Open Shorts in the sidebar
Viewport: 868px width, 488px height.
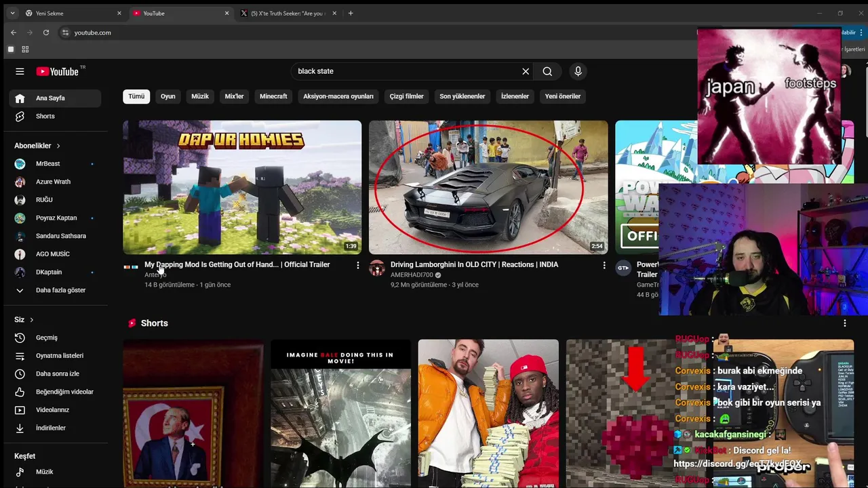pyautogui.click(x=55, y=116)
